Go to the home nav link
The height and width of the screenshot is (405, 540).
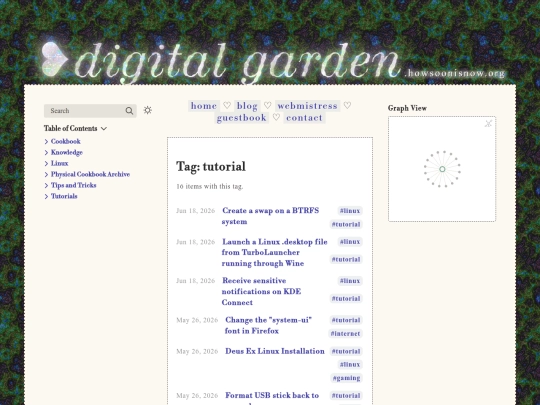tap(204, 106)
